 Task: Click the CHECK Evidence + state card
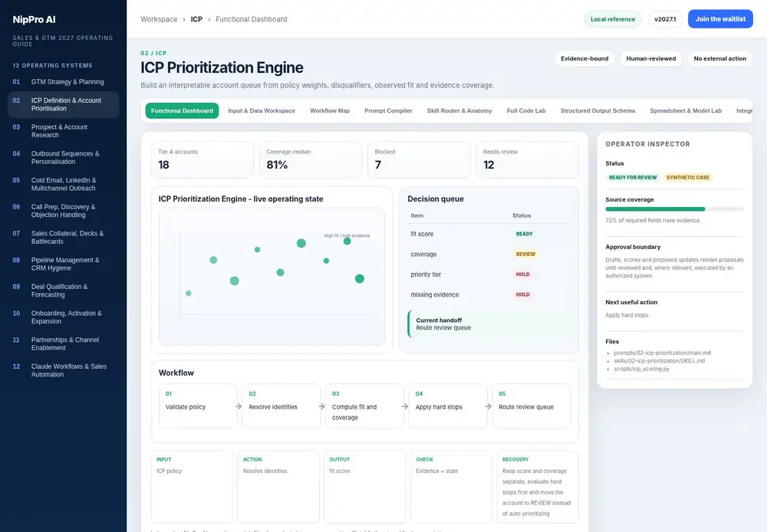click(451, 487)
